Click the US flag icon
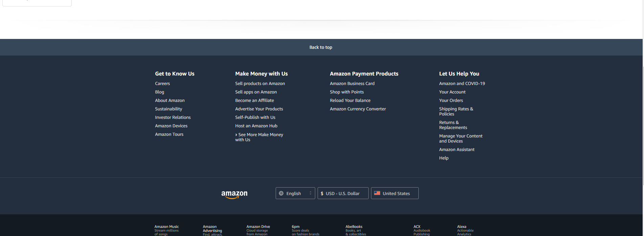 click(x=377, y=193)
